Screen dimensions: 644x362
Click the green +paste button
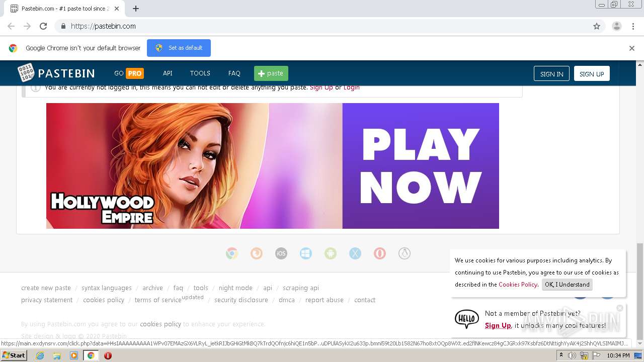coord(271,73)
